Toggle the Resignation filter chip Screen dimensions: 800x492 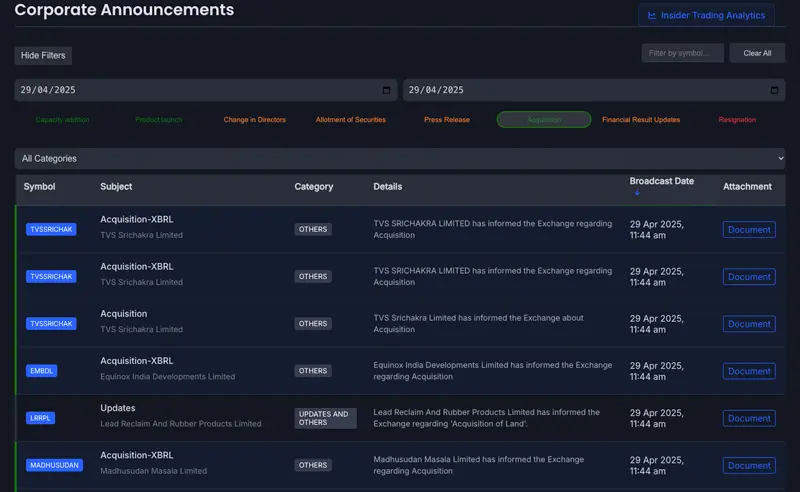[737, 119]
